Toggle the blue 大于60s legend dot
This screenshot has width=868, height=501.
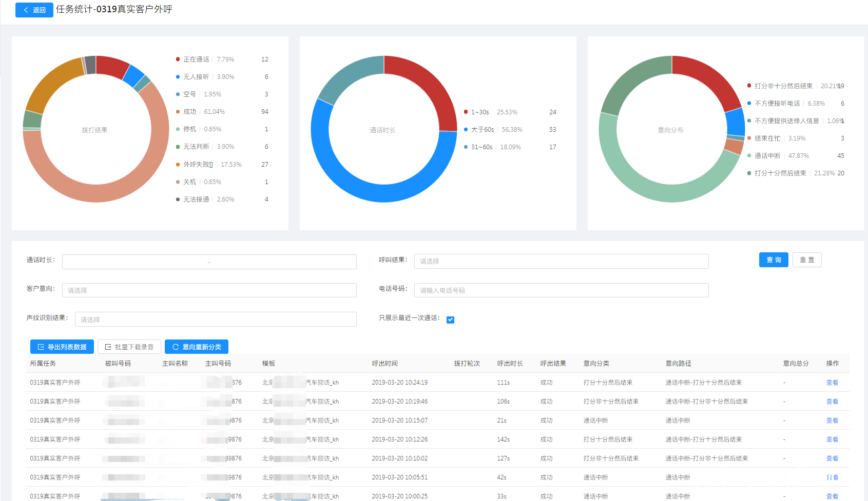coord(466,130)
